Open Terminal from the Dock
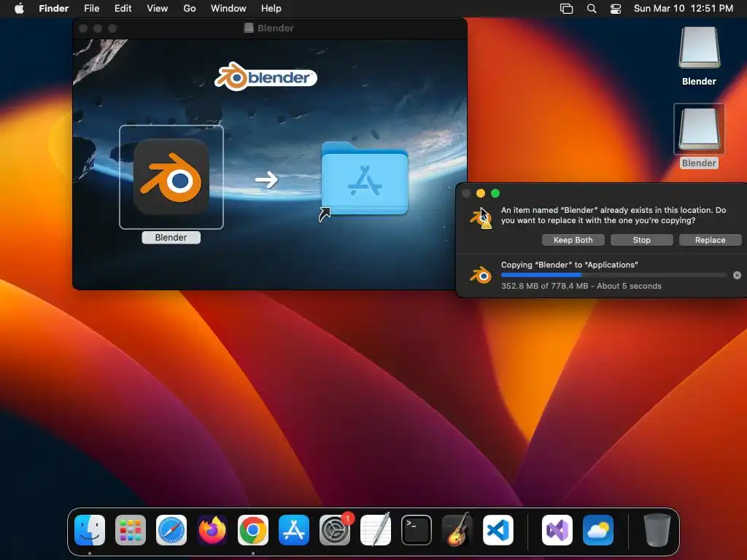 pyautogui.click(x=417, y=530)
